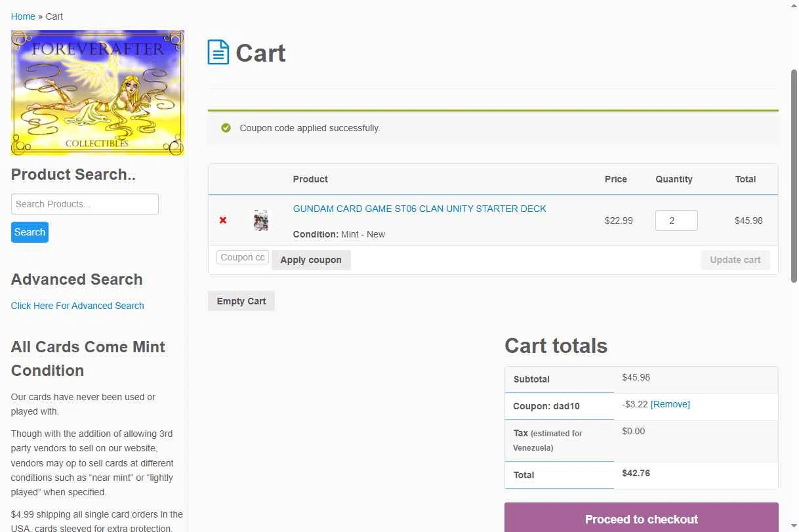Open Click Here For Advanced Search link

click(x=77, y=306)
